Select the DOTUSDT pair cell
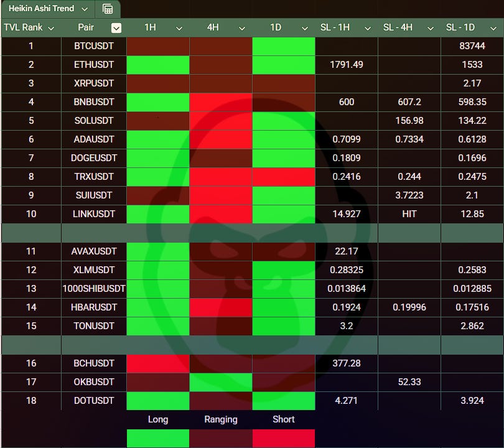 pyautogui.click(x=94, y=401)
